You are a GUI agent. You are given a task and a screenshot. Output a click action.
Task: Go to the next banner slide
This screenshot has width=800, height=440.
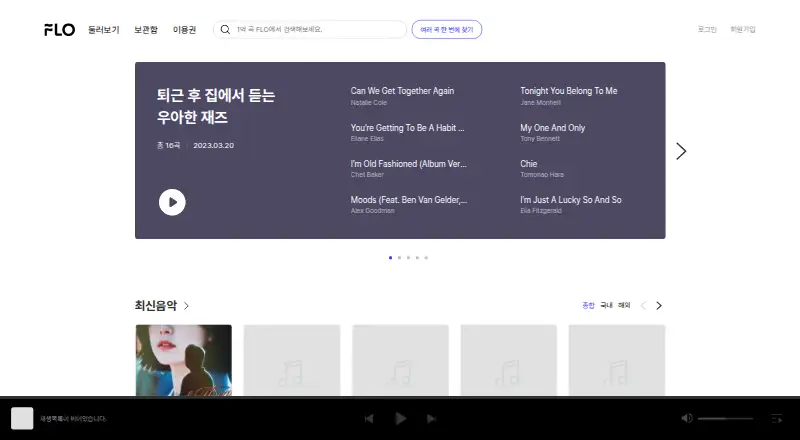point(681,151)
